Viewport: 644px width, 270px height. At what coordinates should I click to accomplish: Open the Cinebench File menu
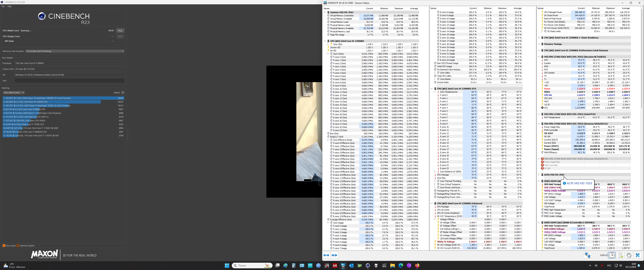[x=3, y=7]
